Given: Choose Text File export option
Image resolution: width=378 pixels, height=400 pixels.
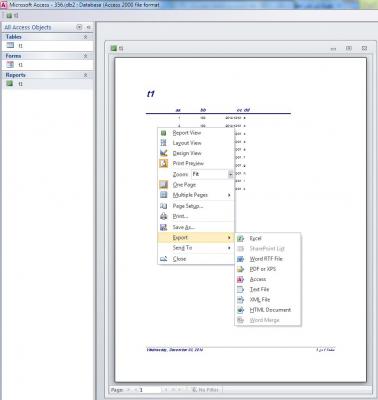Looking at the screenshot, I should tap(268, 290).
